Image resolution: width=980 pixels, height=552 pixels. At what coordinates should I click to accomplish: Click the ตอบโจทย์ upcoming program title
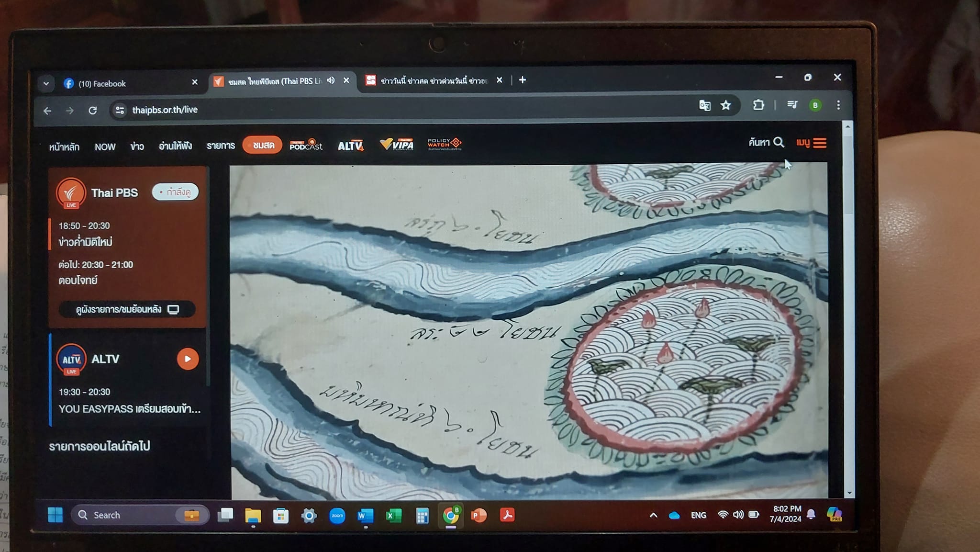[78, 281]
